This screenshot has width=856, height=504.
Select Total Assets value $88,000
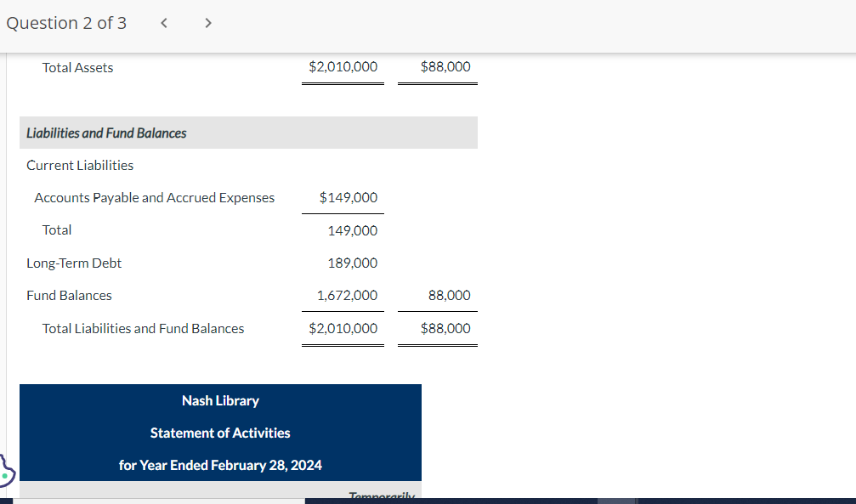(x=445, y=66)
